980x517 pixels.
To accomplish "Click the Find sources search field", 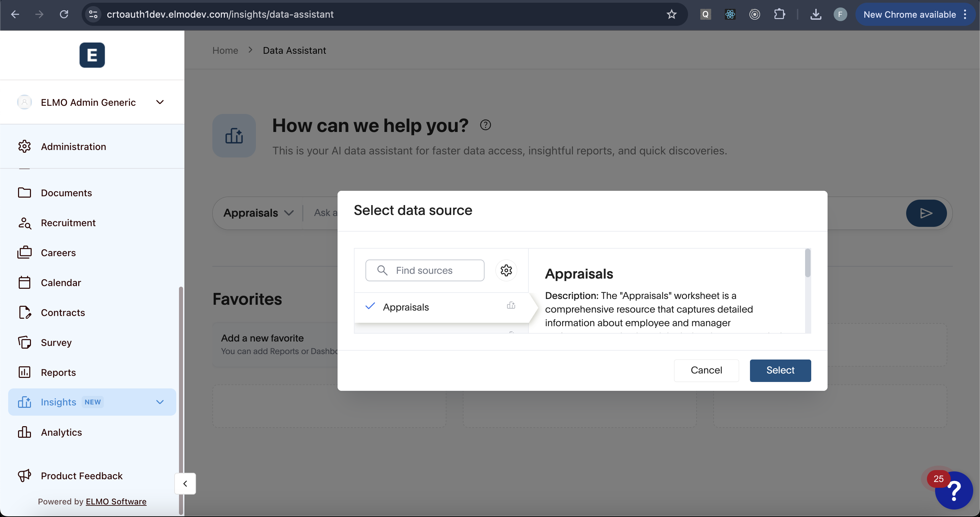I will point(425,270).
